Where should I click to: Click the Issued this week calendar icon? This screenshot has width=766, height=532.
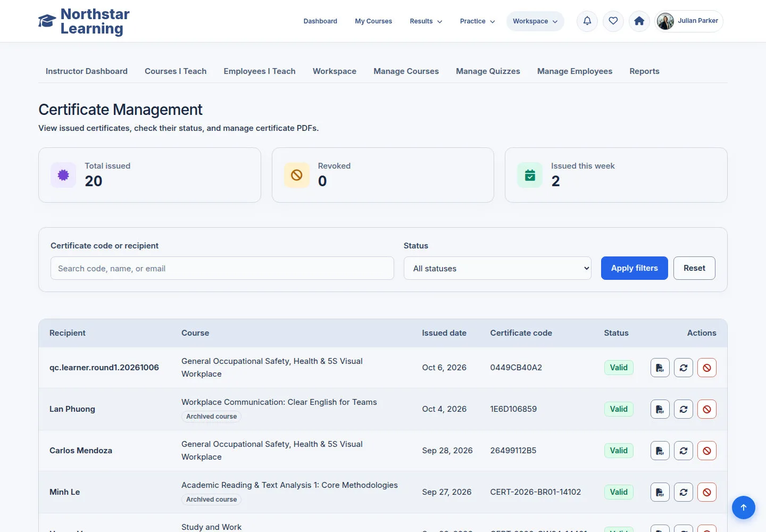coord(530,175)
